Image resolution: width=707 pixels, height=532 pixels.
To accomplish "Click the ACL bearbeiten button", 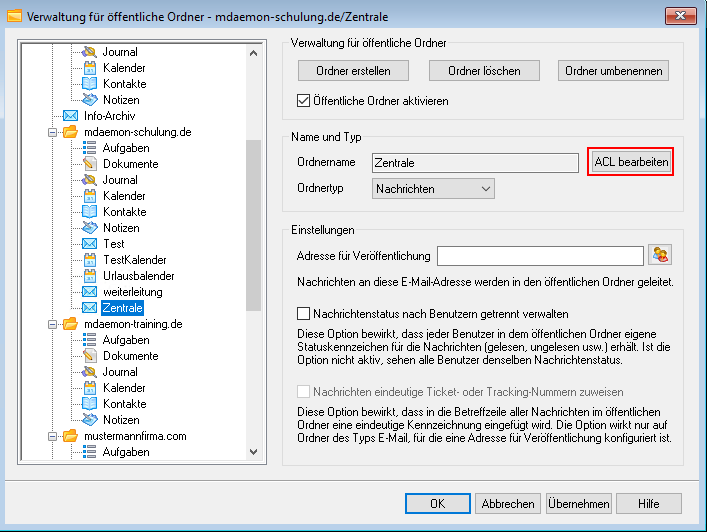I will (x=631, y=162).
